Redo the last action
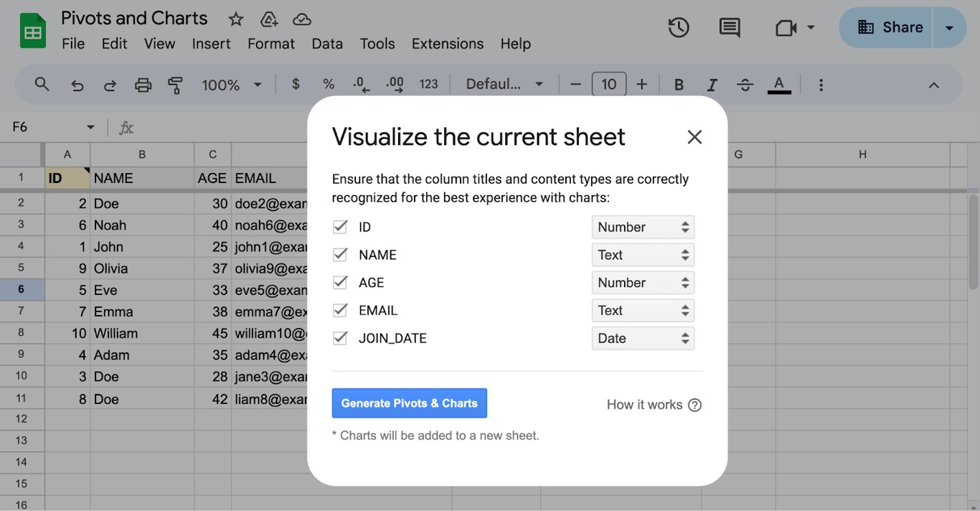980x511 pixels. click(110, 85)
